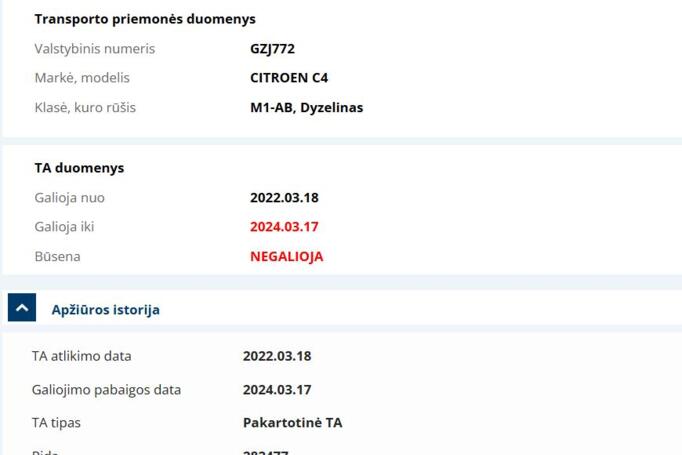Click the red 2024.03.17 expiry date
Screen dimensions: 682x455
click(284, 226)
